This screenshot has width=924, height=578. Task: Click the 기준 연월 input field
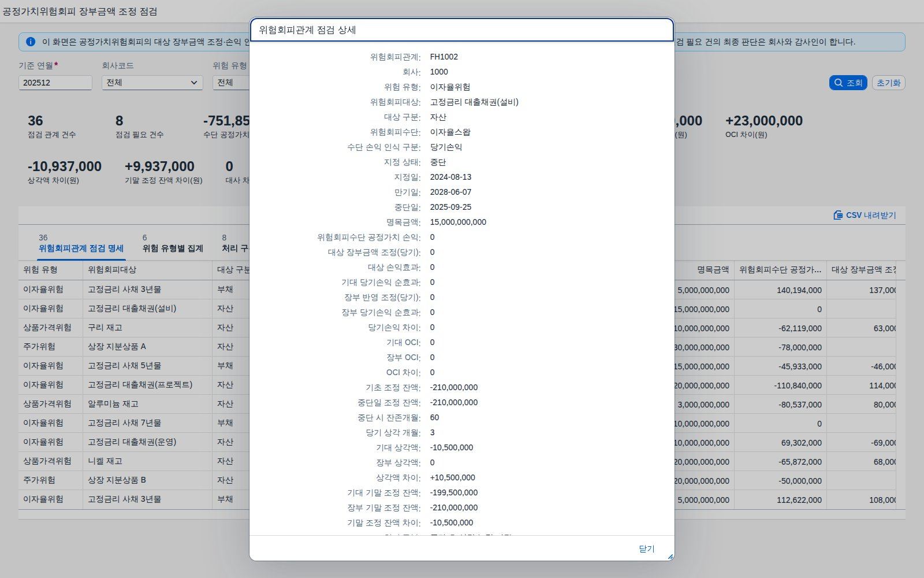[55, 83]
